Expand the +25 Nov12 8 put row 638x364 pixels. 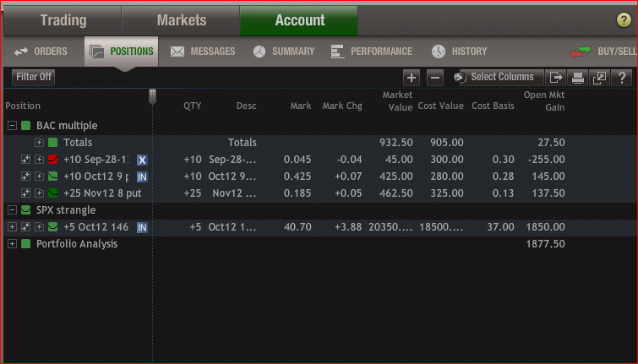point(39,193)
